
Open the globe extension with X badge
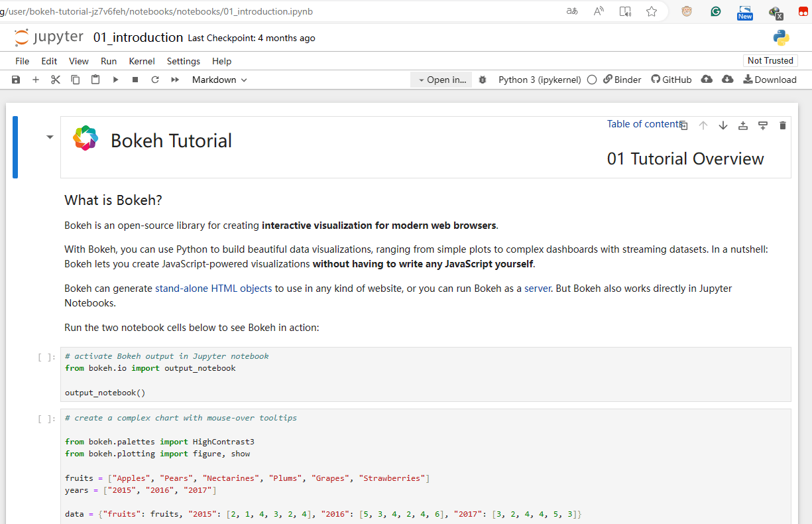click(776, 13)
